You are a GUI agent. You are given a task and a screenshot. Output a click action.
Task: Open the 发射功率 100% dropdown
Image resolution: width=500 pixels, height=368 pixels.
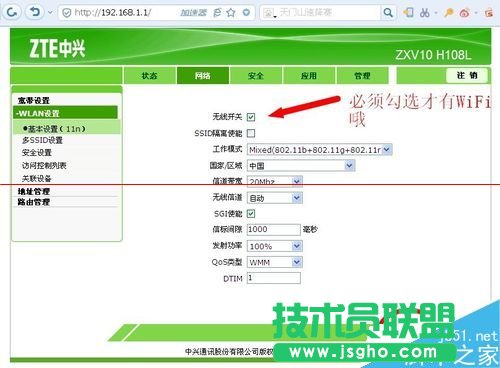pos(275,246)
